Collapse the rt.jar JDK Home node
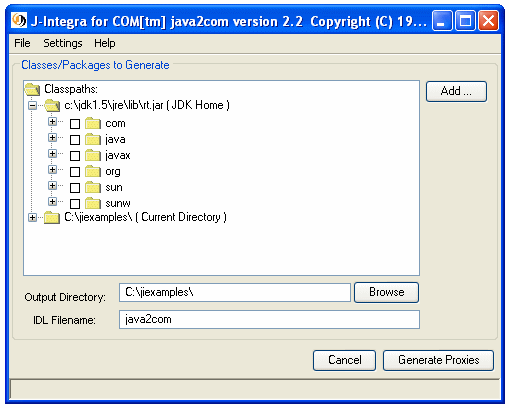The height and width of the screenshot is (408, 509). click(x=32, y=106)
